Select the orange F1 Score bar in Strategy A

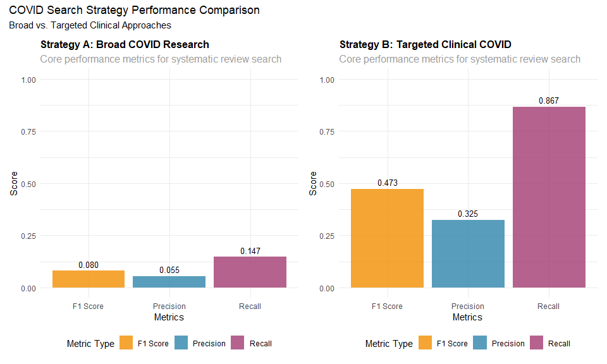(89, 279)
